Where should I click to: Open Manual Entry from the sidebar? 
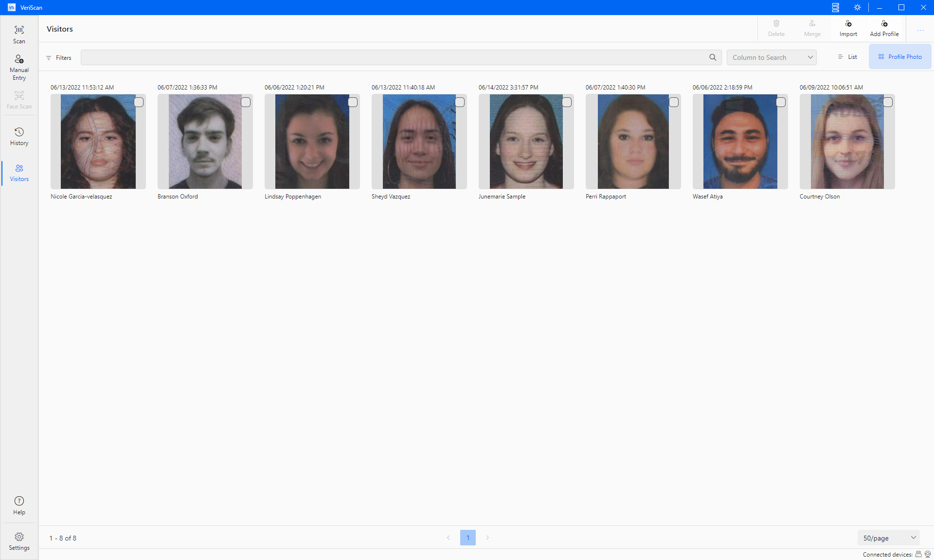click(19, 67)
